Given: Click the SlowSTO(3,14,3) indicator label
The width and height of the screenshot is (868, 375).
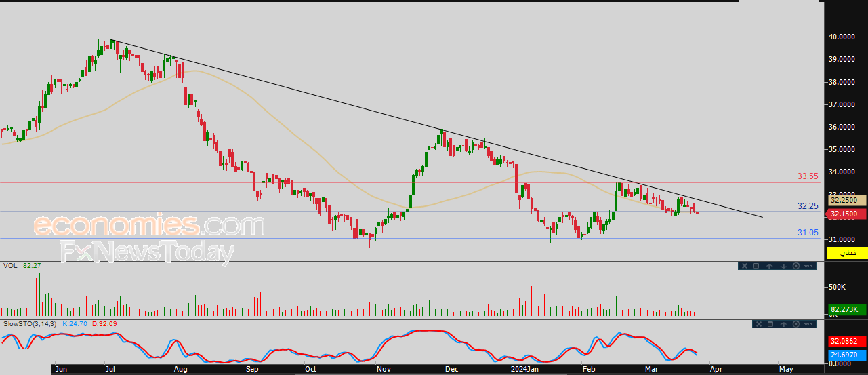Looking at the screenshot, I should coord(32,325).
